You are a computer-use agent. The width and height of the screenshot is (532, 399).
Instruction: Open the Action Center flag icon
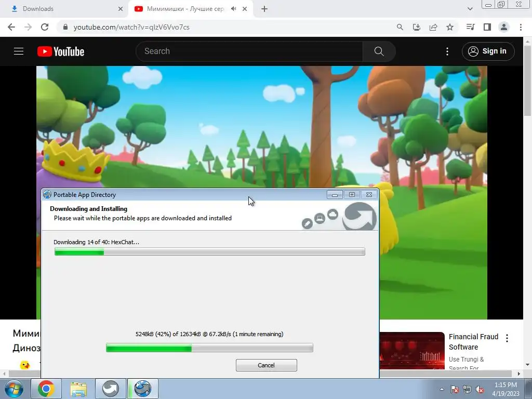click(x=455, y=389)
